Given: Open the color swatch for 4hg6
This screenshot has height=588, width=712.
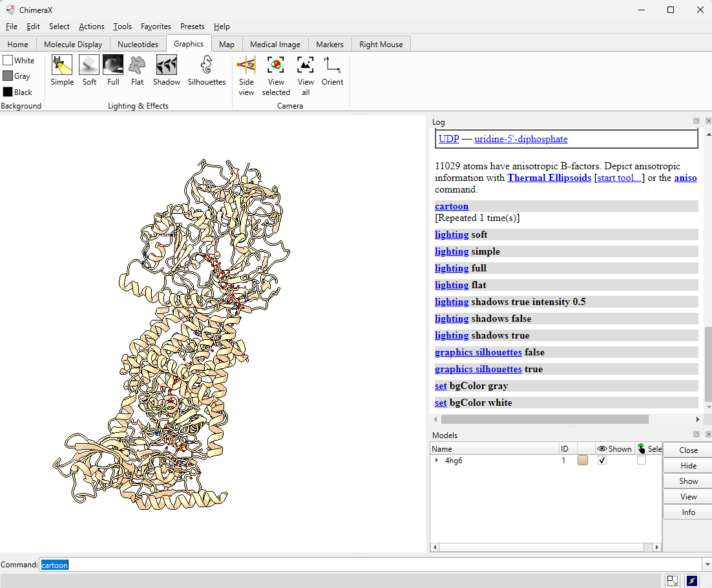Looking at the screenshot, I should (x=583, y=461).
